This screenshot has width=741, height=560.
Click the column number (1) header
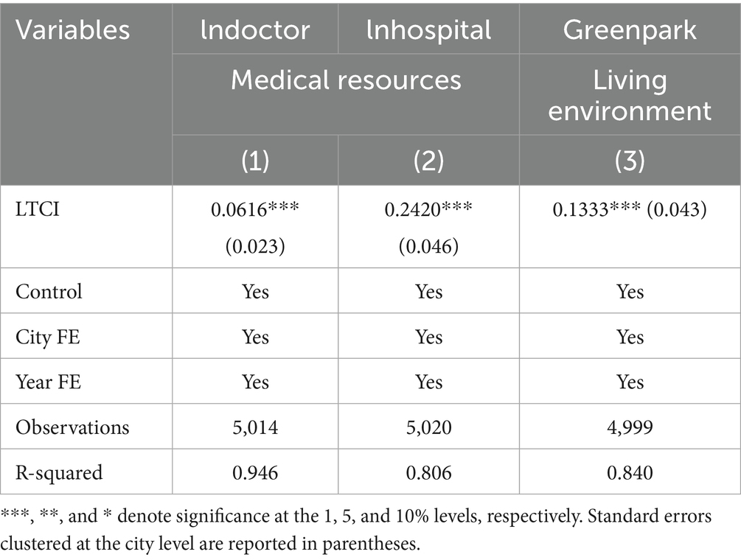(x=255, y=161)
